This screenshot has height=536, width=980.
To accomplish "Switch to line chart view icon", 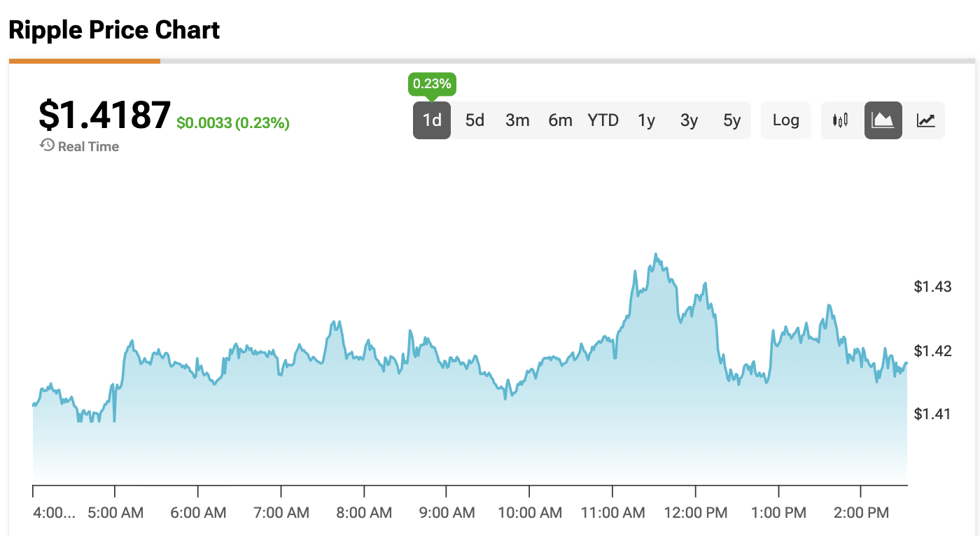I will [x=925, y=120].
